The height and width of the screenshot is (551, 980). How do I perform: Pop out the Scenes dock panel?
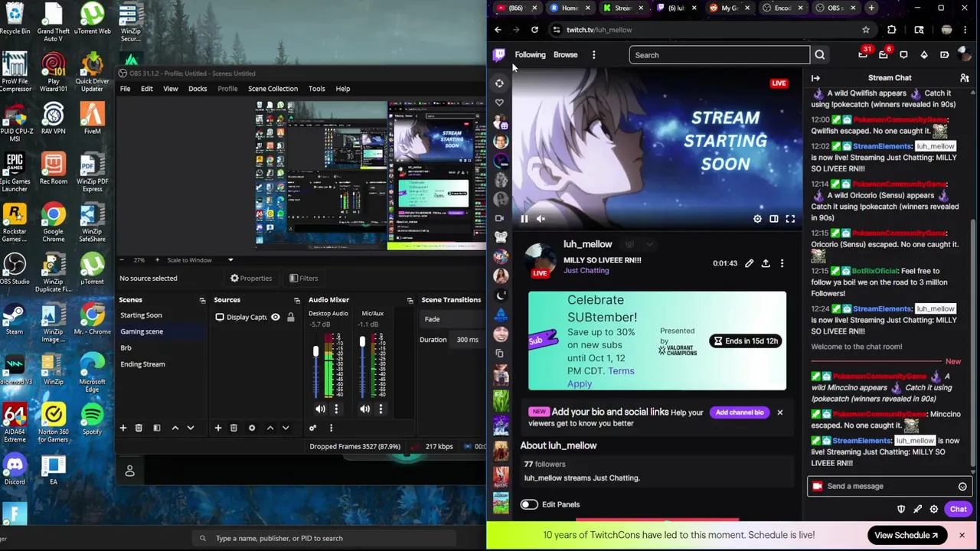pyautogui.click(x=202, y=300)
